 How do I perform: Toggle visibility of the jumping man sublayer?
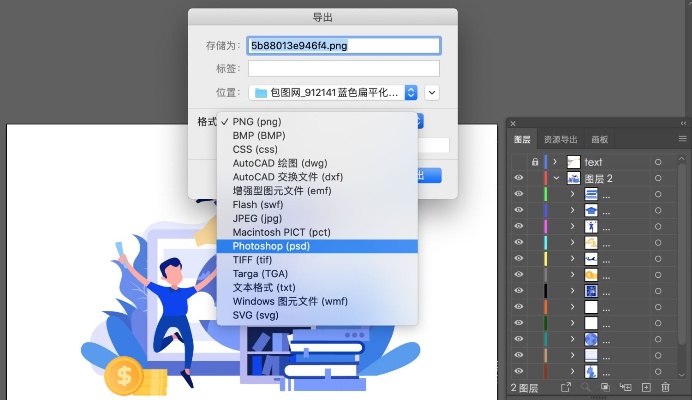coord(519,226)
